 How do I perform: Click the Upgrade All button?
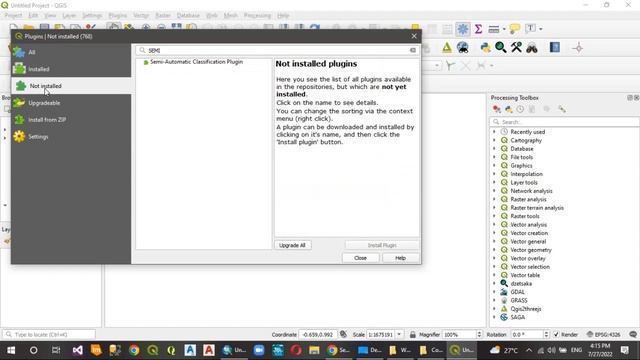click(292, 245)
